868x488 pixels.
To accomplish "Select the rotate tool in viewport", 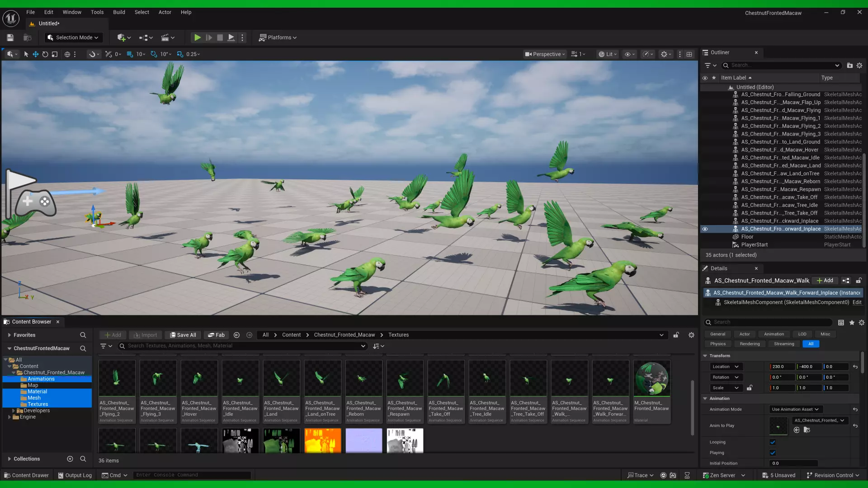I will point(45,54).
